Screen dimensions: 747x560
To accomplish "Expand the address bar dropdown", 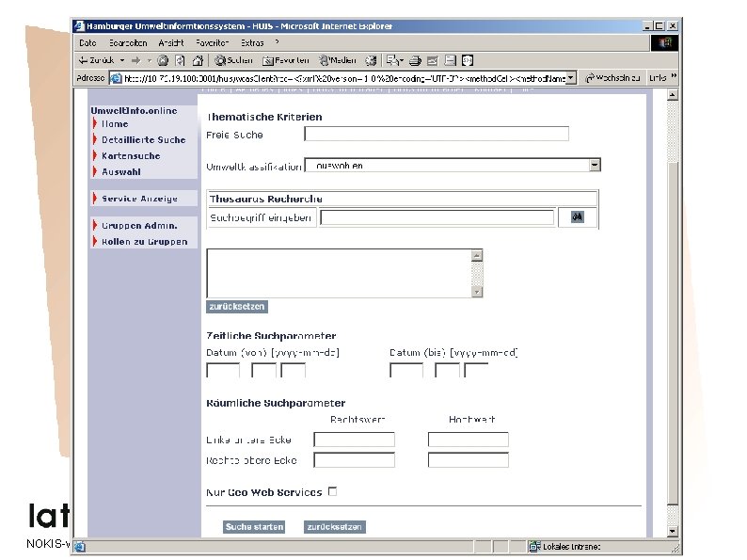I will (x=571, y=78).
